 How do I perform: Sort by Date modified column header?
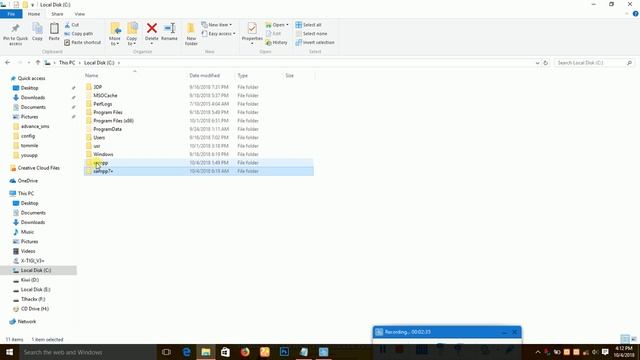tap(204, 76)
